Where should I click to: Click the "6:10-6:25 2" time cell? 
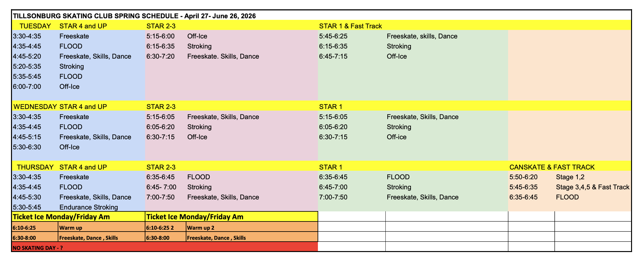[160, 228]
